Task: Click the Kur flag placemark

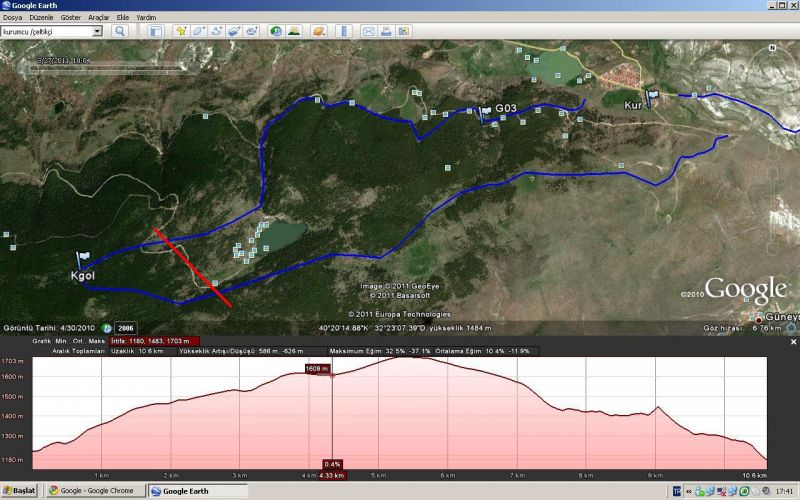Action: pos(652,98)
